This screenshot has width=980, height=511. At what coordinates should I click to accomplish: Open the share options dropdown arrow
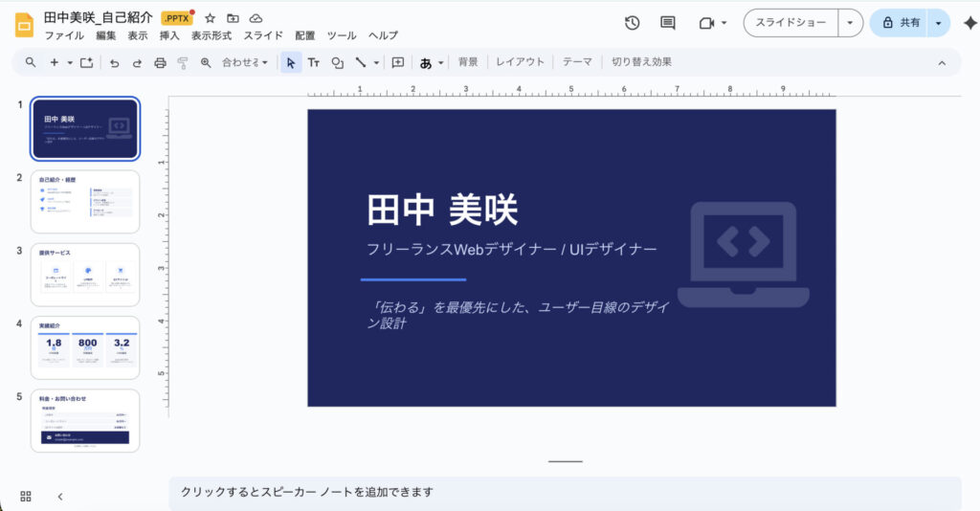(x=939, y=23)
